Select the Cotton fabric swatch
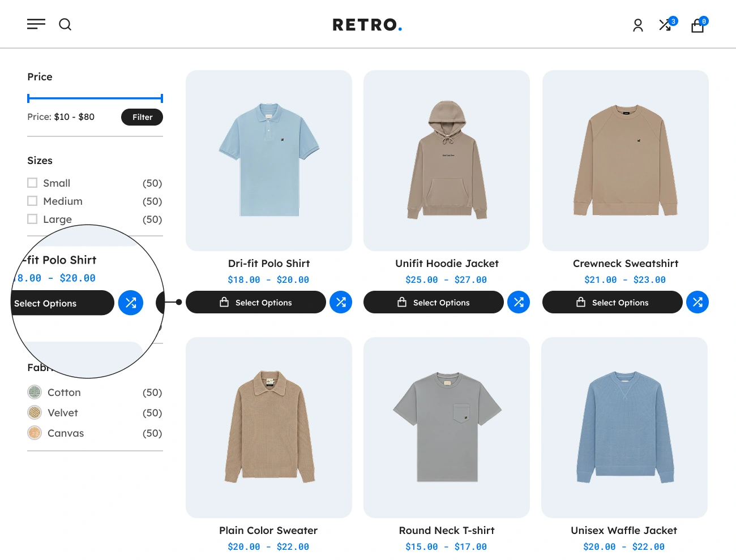This screenshot has width=736, height=560. (35, 392)
